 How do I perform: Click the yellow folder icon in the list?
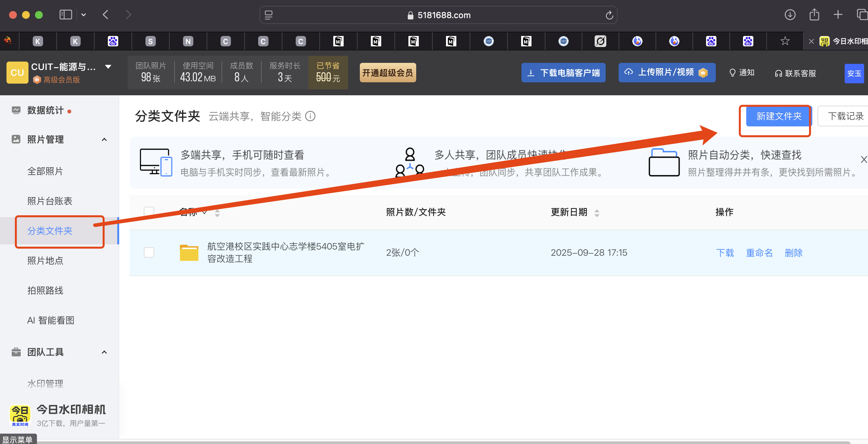pyautogui.click(x=189, y=252)
